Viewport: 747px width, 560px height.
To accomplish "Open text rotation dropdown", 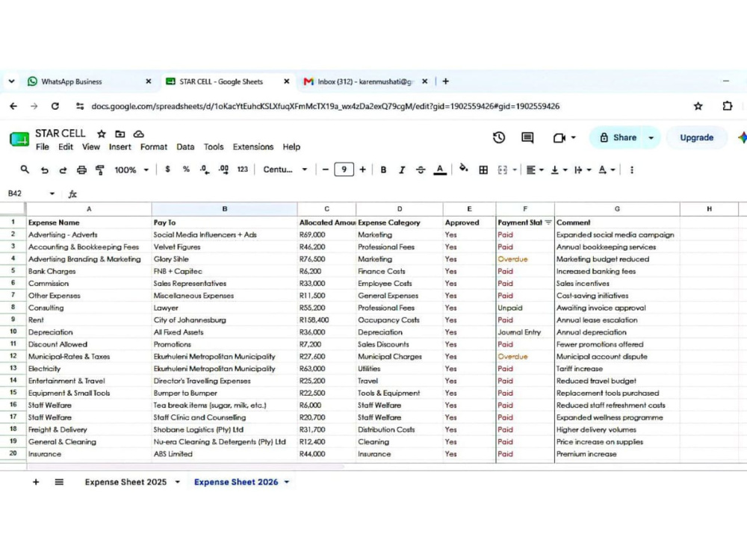I will pyautogui.click(x=606, y=170).
